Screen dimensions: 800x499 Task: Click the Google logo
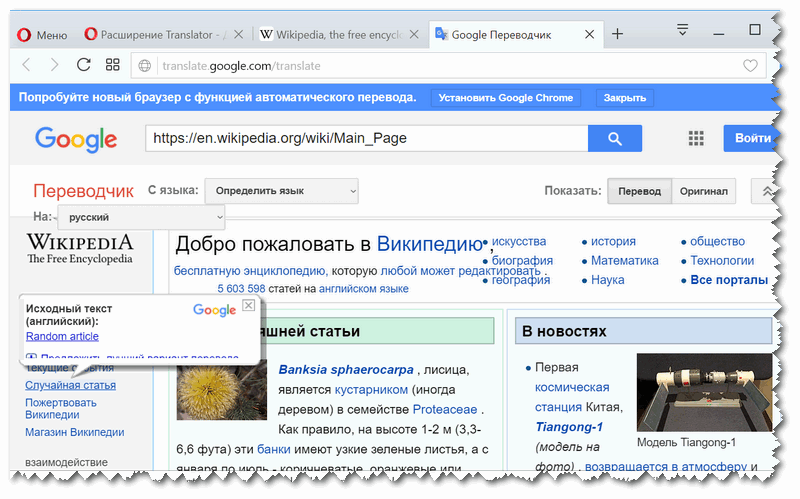[x=76, y=139]
